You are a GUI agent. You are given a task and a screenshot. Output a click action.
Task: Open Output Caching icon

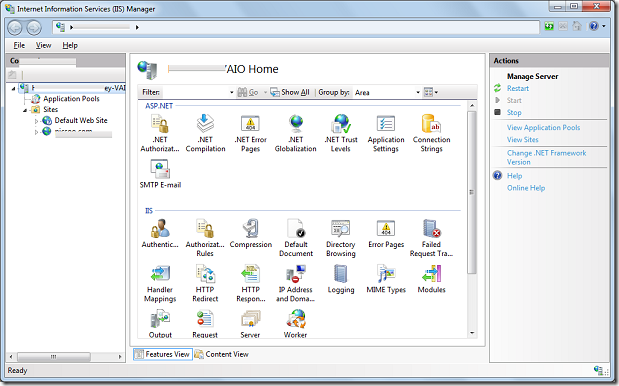pos(160,324)
